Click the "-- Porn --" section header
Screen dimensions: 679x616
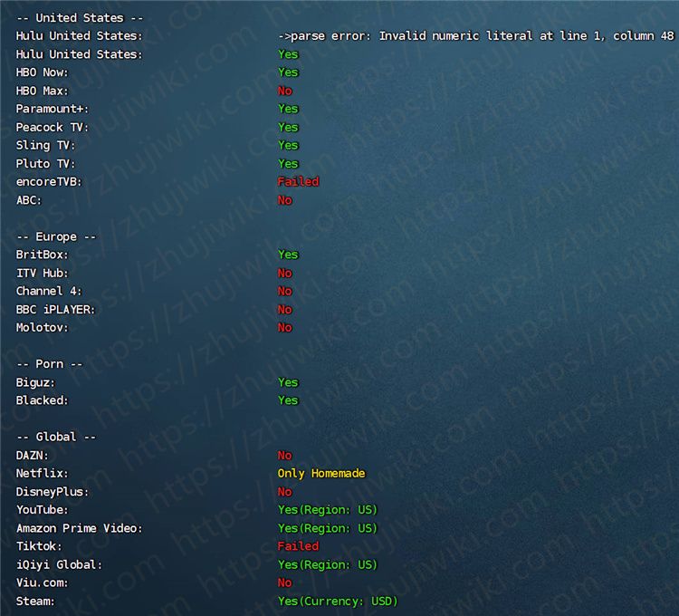coord(50,364)
